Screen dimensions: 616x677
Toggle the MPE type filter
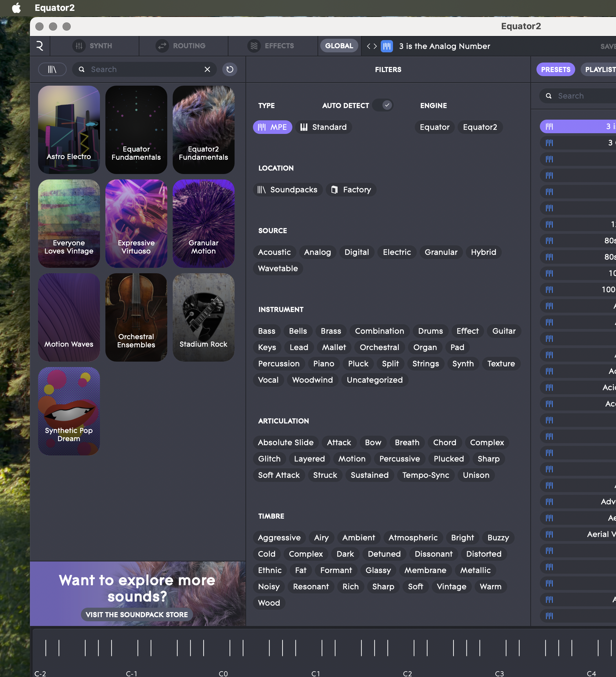tap(273, 127)
